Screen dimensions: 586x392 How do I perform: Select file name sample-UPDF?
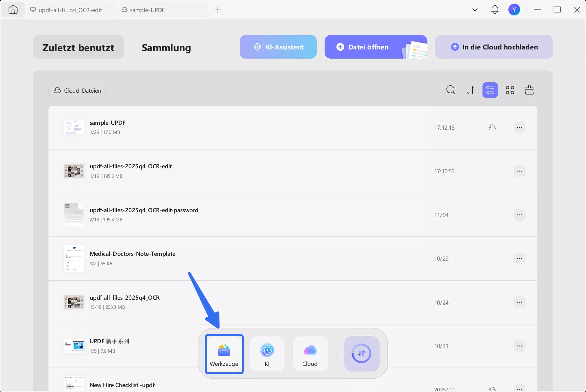click(107, 123)
